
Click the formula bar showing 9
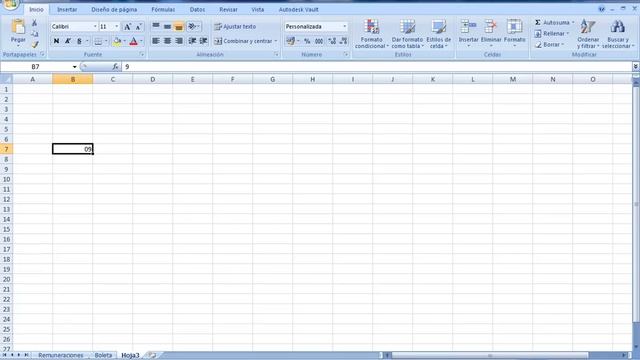click(376, 67)
